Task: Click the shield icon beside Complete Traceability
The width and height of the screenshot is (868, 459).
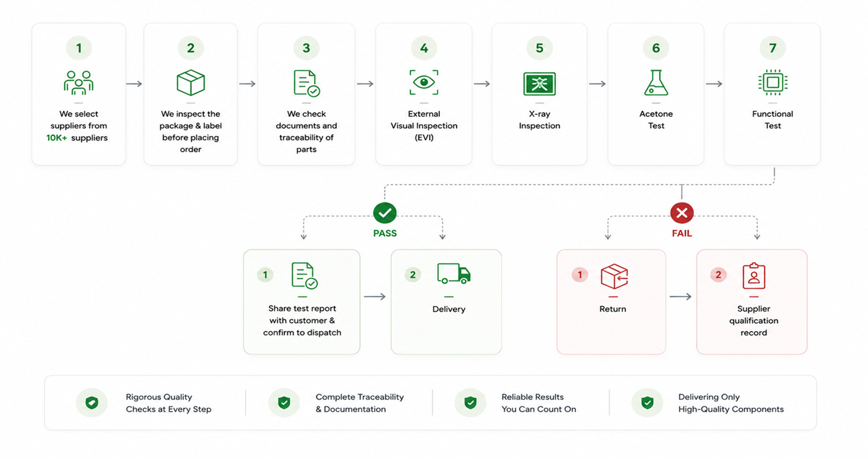Action: (284, 403)
